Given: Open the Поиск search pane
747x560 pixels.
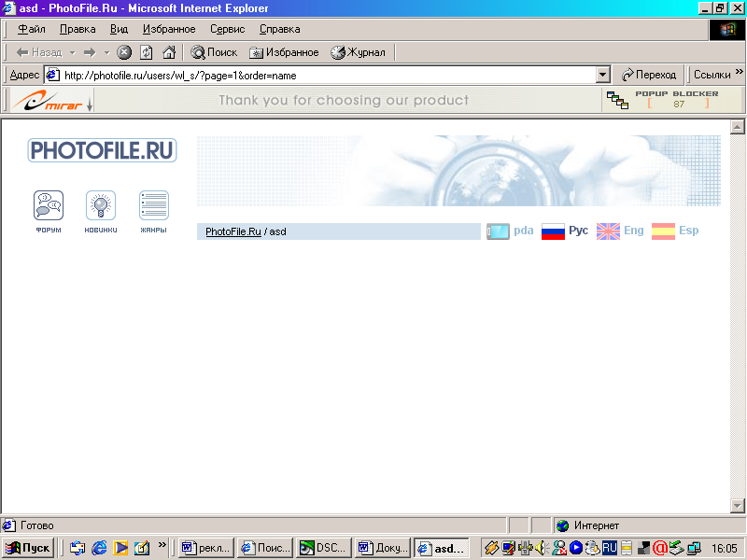Looking at the screenshot, I should click(x=214, y=52).
